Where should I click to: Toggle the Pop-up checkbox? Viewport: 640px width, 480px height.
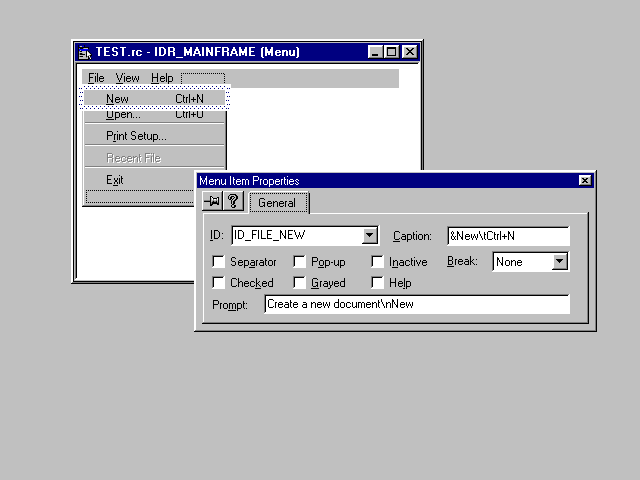(299, 262)
